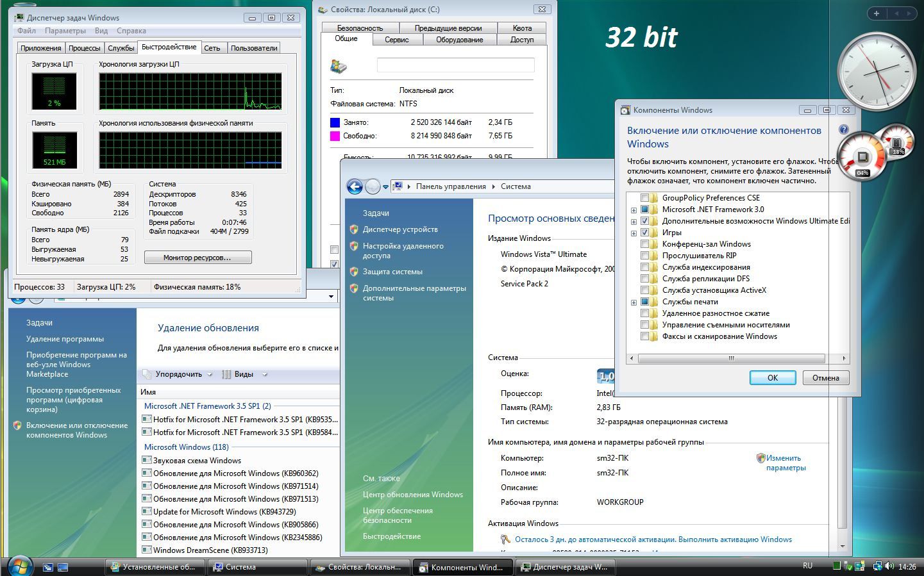The height and width of the screenshot is (576, 924).
Task: Open the Файл menu in Task Manager
Action: tap(26, 31)
